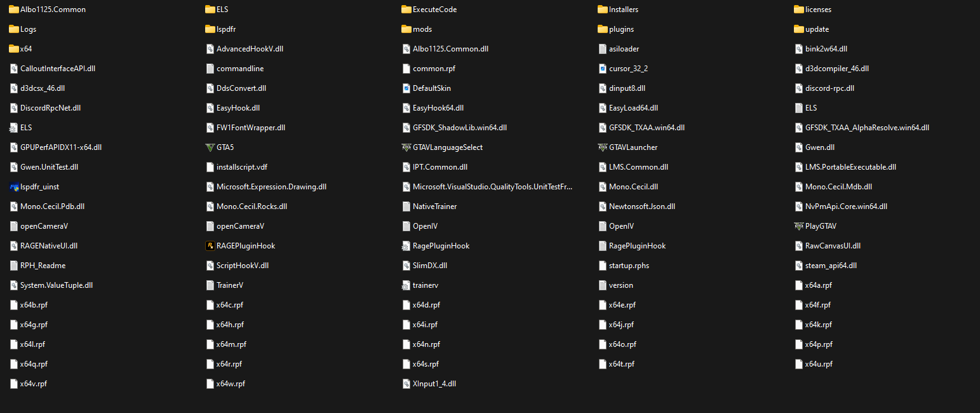Click the RAGENativeUI.dll file name
This screenshot has height=413, width=980.
[x=49, y=246]
